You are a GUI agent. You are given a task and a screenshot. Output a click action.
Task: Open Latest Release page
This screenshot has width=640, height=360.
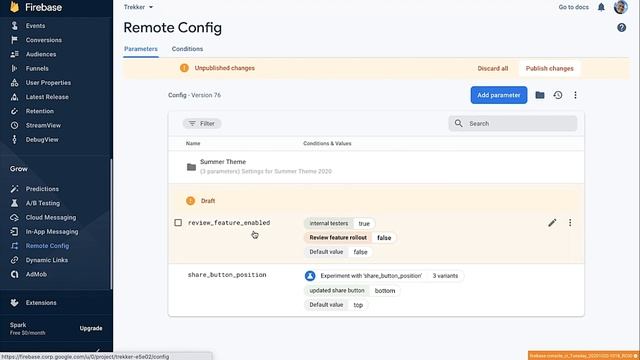[47, 97]
